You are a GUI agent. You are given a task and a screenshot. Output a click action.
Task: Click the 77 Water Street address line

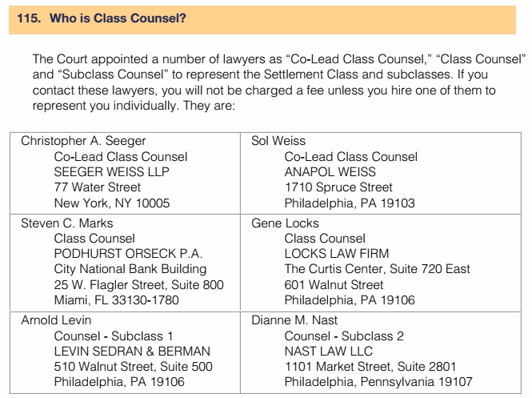[98, 187]
